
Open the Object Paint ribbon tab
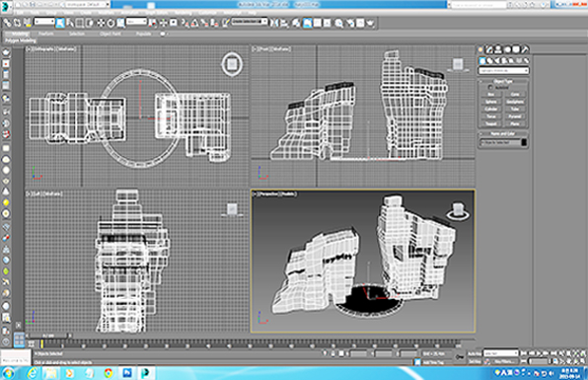110,34
